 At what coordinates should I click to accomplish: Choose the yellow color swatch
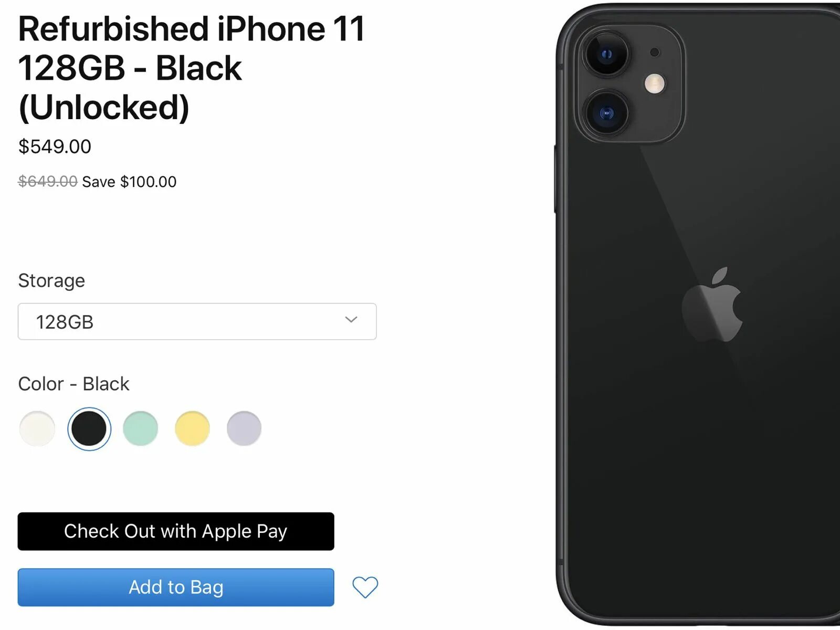click(192, 428)
